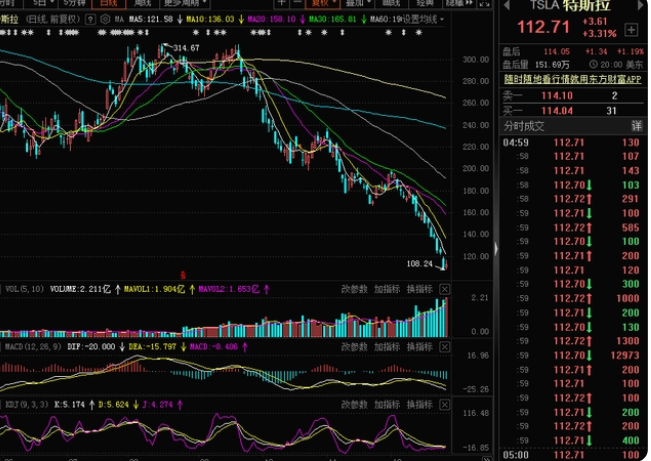Image resolution: width=651 pixels, height=461 pixels.
Task: Click the trade row with volume 12973
Action: pyautogui.click(x=573, y=356)
